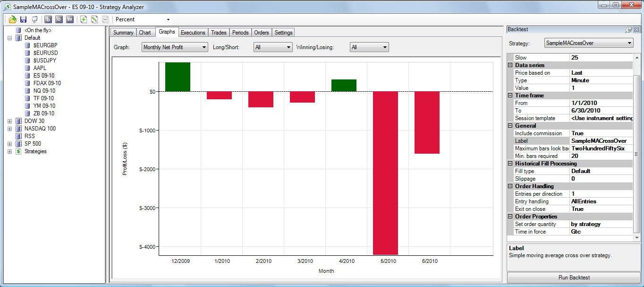
Task: Expand the SP 500 tree node
Action: click(x=10, y=144)
